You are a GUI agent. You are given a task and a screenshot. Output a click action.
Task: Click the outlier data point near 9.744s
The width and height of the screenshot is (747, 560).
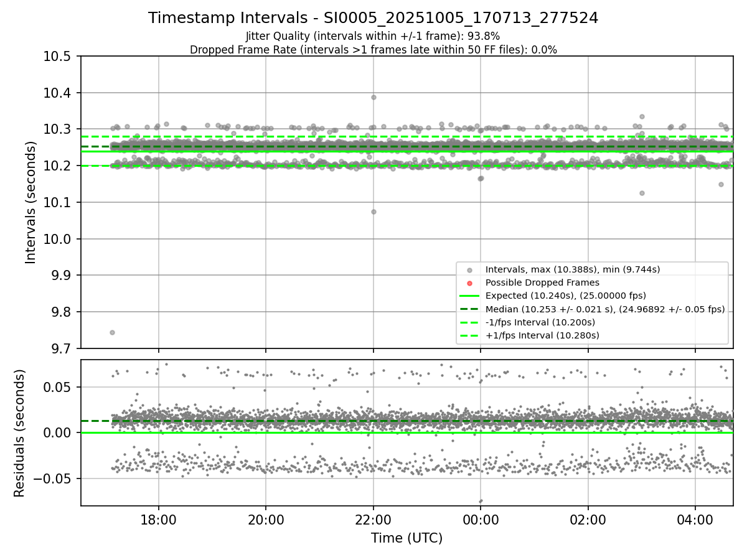pos(112,332)
